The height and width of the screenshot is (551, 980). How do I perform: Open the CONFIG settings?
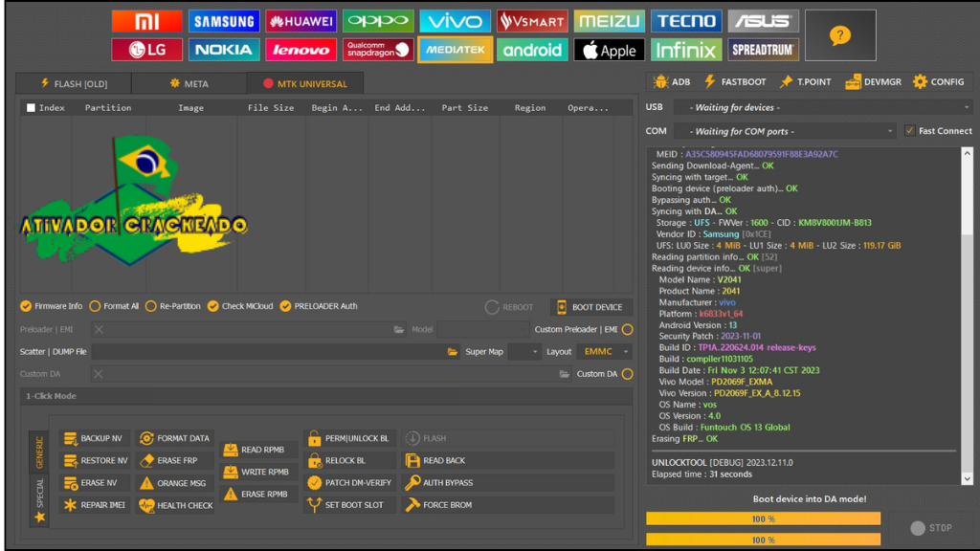click(938, 82)
